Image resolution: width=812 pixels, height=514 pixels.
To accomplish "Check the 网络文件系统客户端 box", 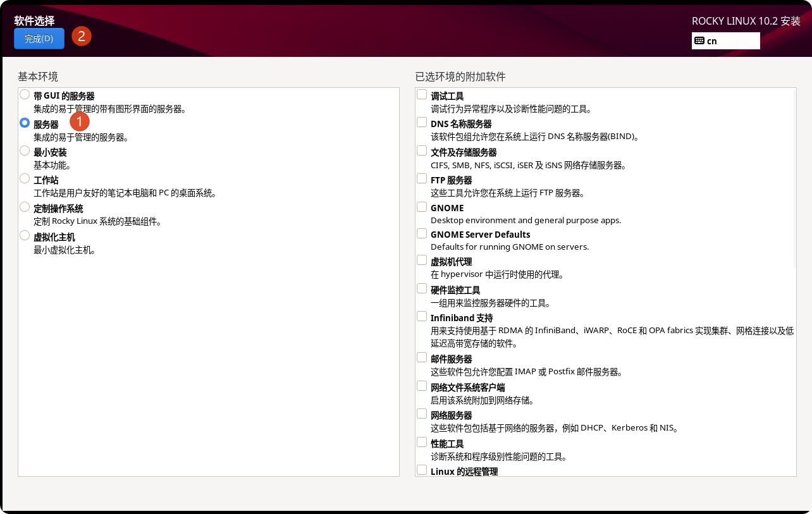I will [422, 386].
